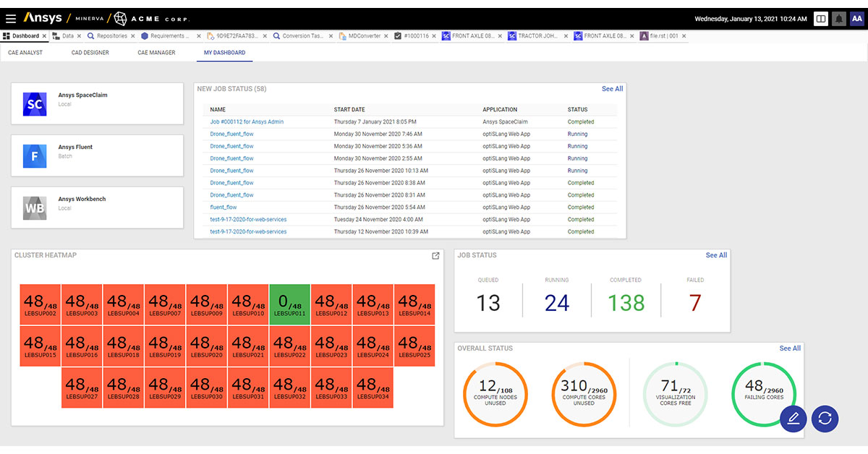Select the CAE ANALYST dashboard tab

click(25, 53)
